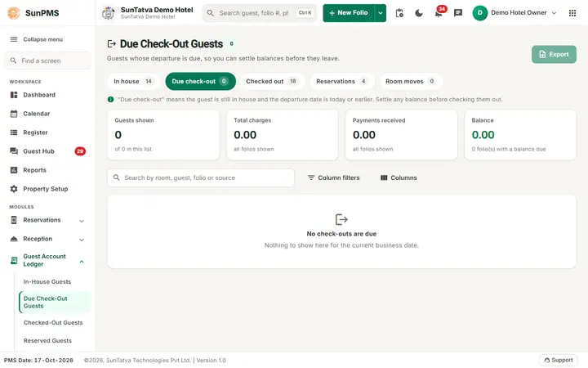Open the Demo Hotel Owner user menu chevron
588x368 pixels.
[554, 13]
